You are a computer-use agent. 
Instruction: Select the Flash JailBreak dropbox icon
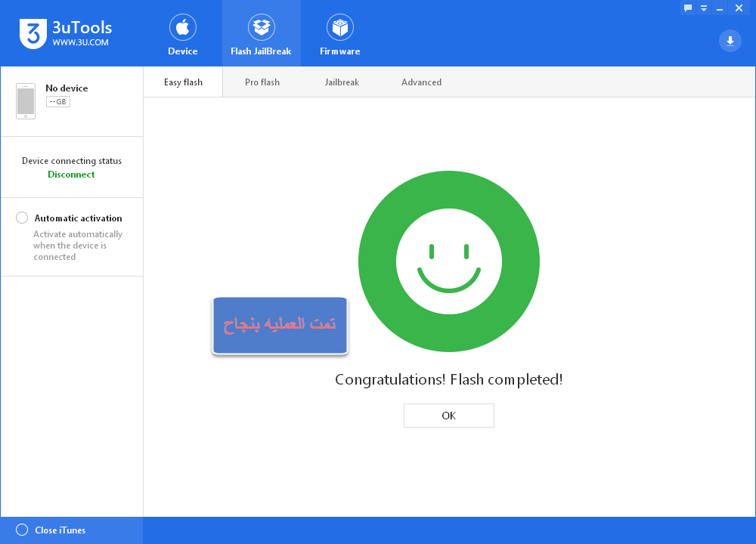coord(262,27)
